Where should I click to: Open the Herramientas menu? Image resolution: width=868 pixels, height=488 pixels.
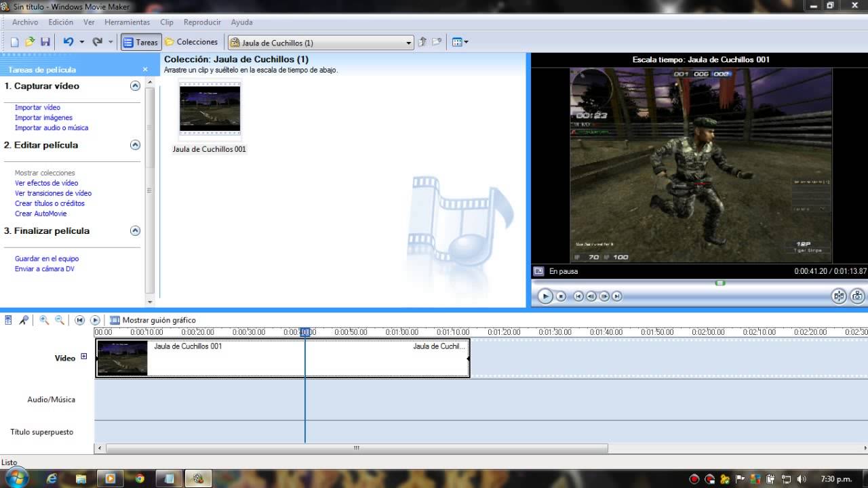[x=127, y=22]
